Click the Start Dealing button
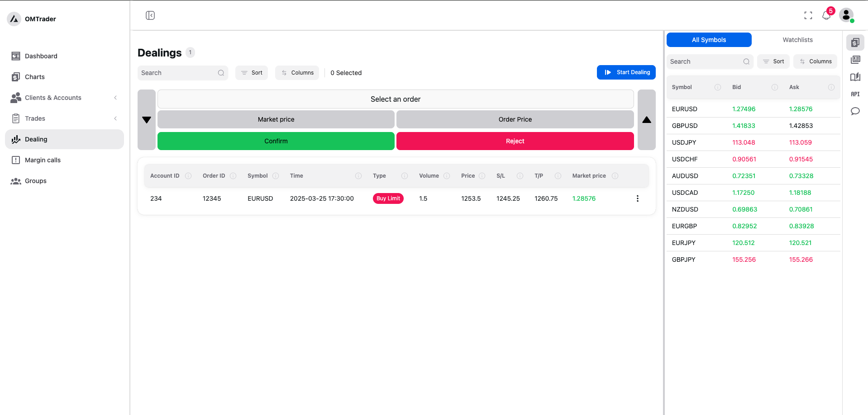Viewport: 868px width, 415px height. pos(626,72)
